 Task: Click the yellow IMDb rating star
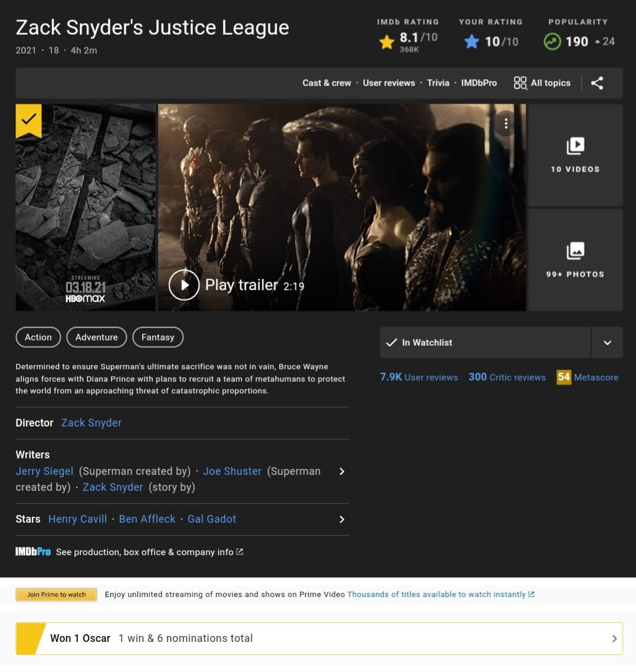(x=386, y=42)
